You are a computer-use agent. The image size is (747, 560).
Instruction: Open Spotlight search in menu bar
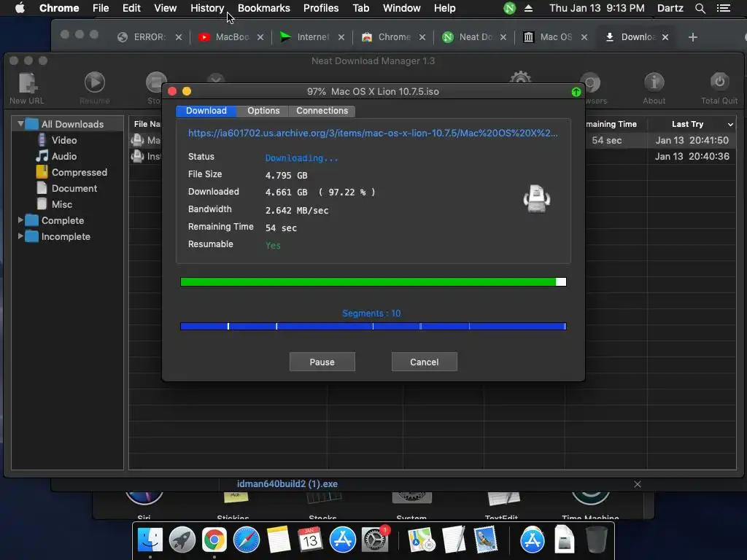tap(700, 8)
